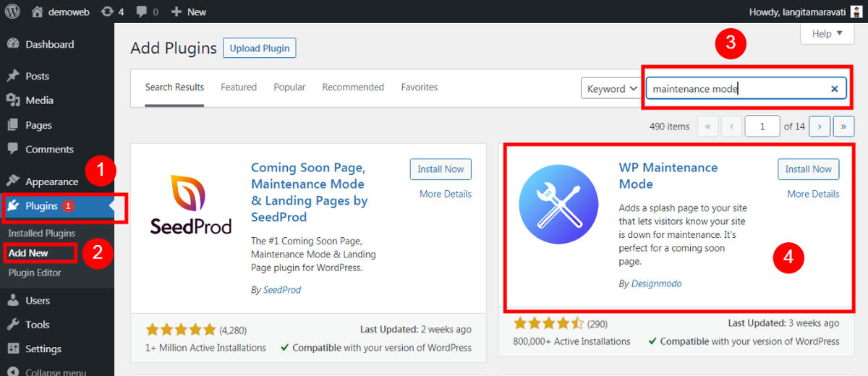Click the Pages icon in sidebar
The height and width of the screenshot is (376, 868).
(13, 125)
